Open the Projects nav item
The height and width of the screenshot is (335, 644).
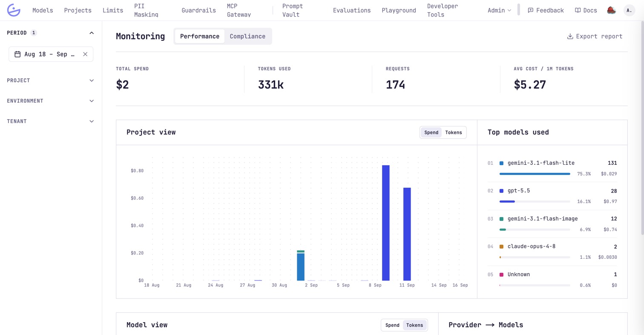click(78, 10)
